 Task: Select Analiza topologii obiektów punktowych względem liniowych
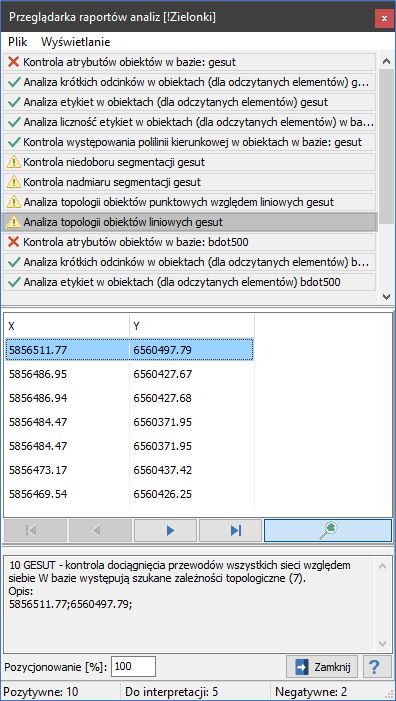click(189, 203)
